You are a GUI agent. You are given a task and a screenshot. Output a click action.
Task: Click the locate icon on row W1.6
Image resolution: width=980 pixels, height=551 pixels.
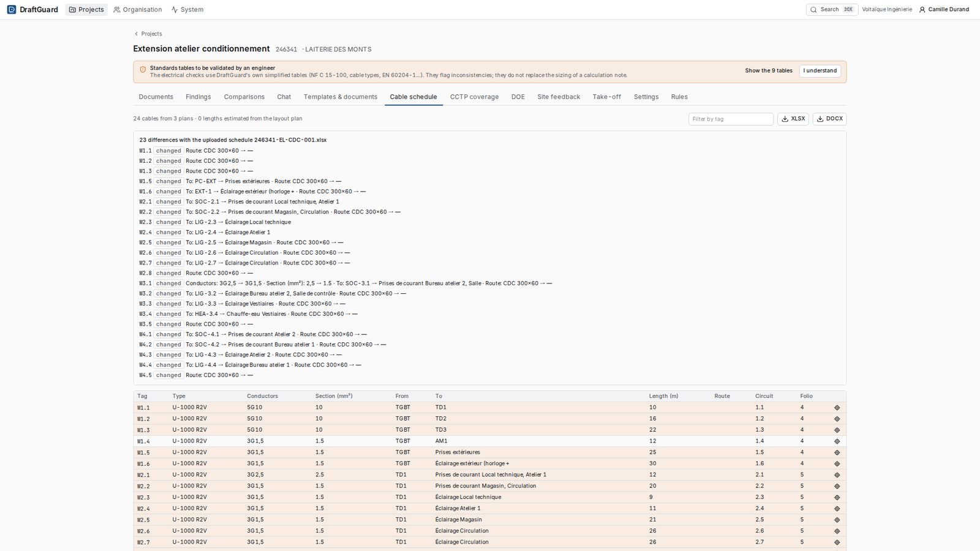pos(837,464)
